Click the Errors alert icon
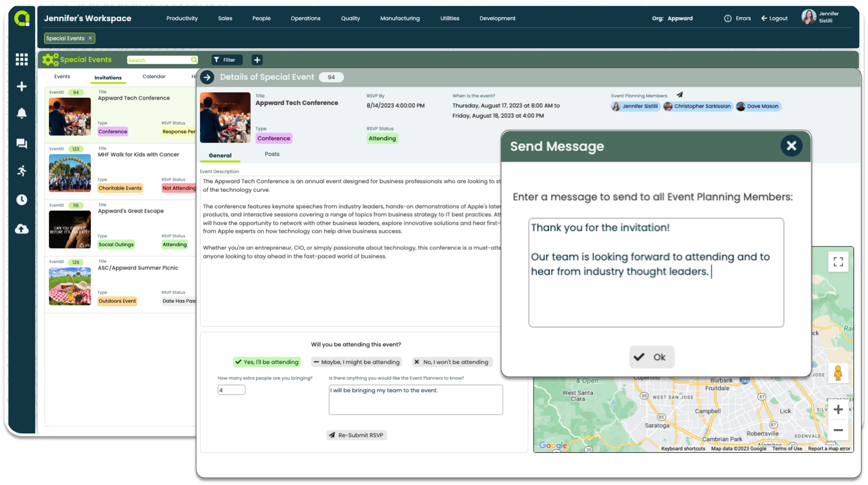This screenshot has height=485, width=868. pyautogui.click(x=728, y=18)
